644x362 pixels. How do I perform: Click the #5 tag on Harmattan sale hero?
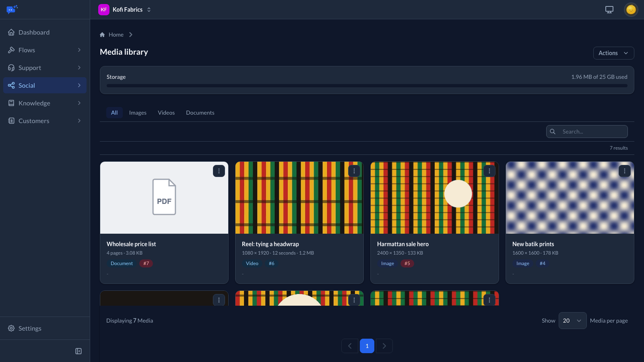(407, 263)
